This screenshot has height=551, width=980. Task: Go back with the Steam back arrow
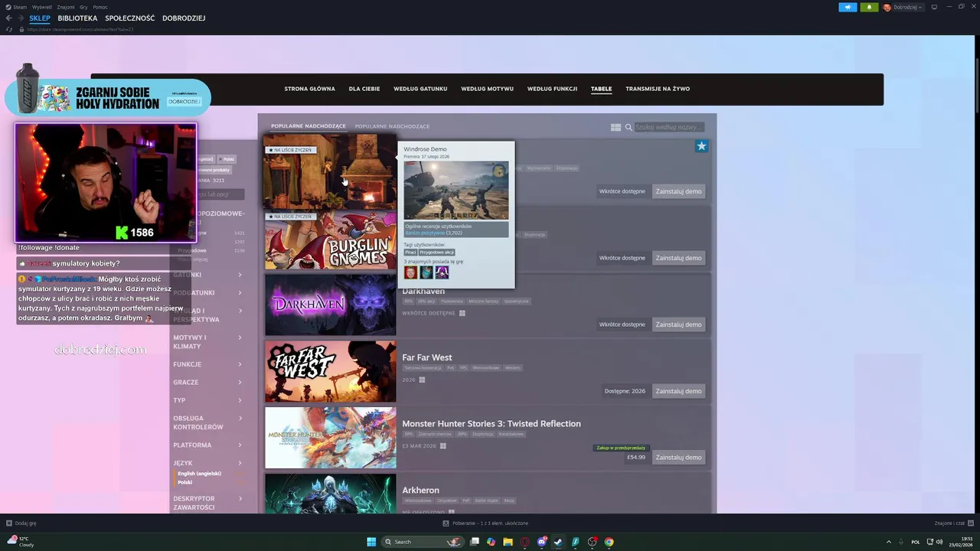(x=8, y=18)
